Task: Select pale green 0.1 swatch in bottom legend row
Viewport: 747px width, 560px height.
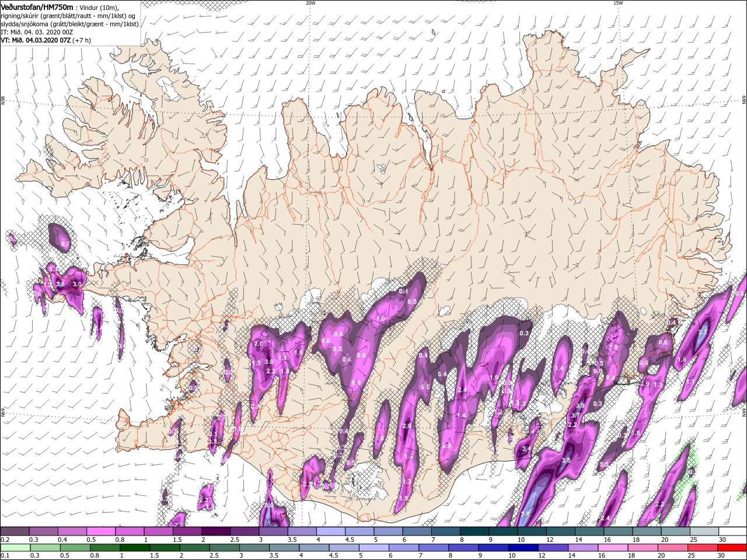Action: click(x=15, y=548)
